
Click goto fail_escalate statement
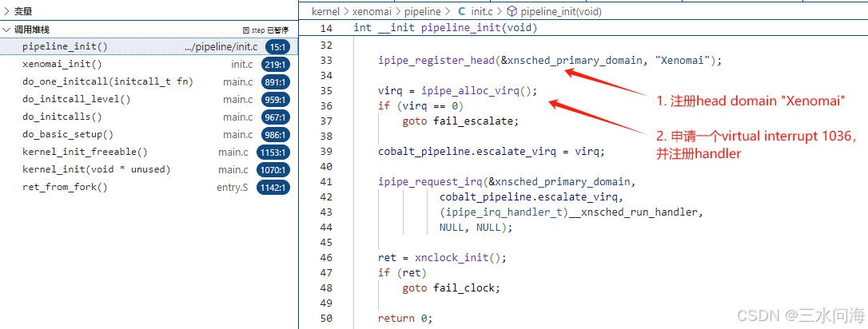click(x=460, y=121)
